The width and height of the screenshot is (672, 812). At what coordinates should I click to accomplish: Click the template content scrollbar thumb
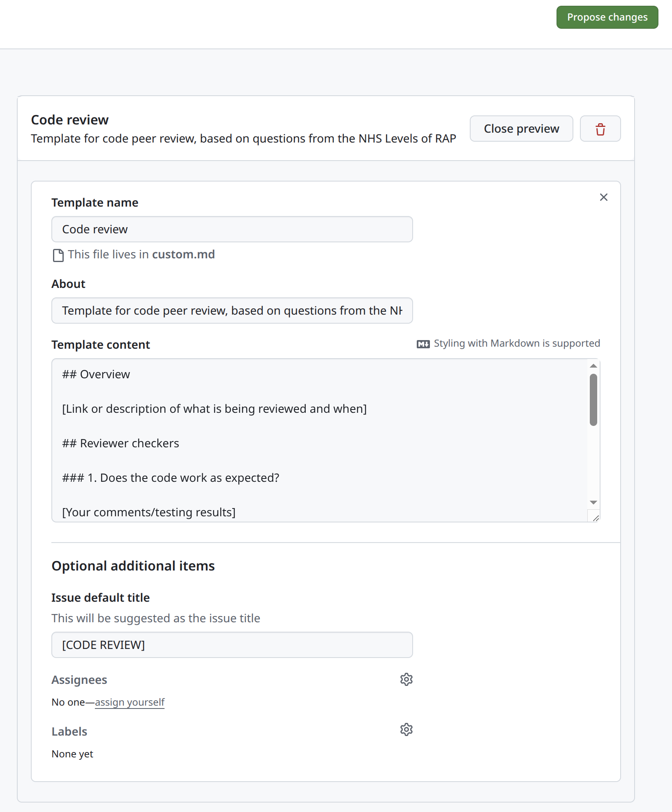click(x=593, y=400)
